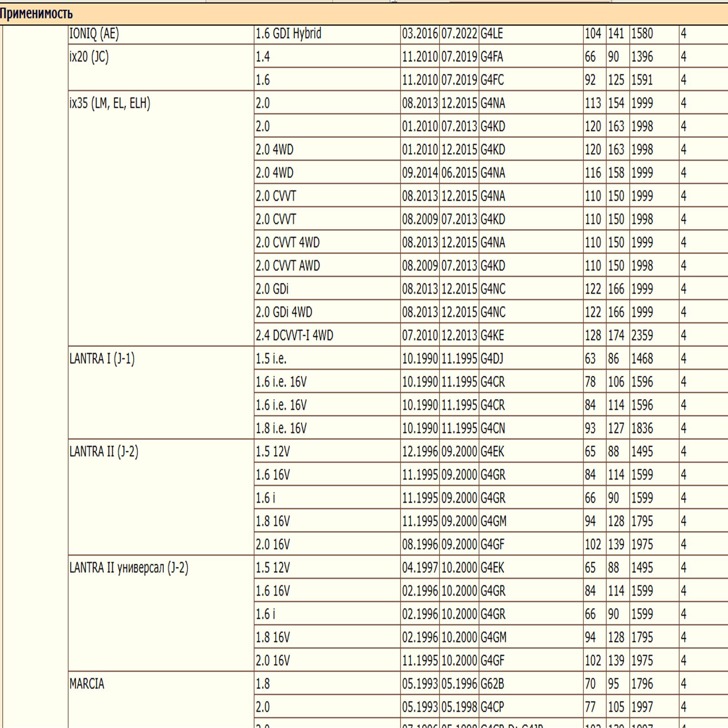Click engine code G4LE

492,34
